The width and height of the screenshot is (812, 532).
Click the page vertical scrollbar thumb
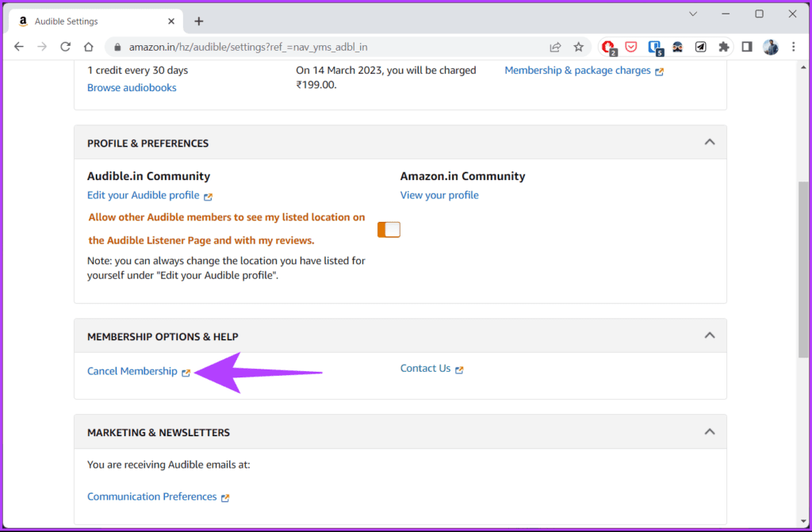803,270
